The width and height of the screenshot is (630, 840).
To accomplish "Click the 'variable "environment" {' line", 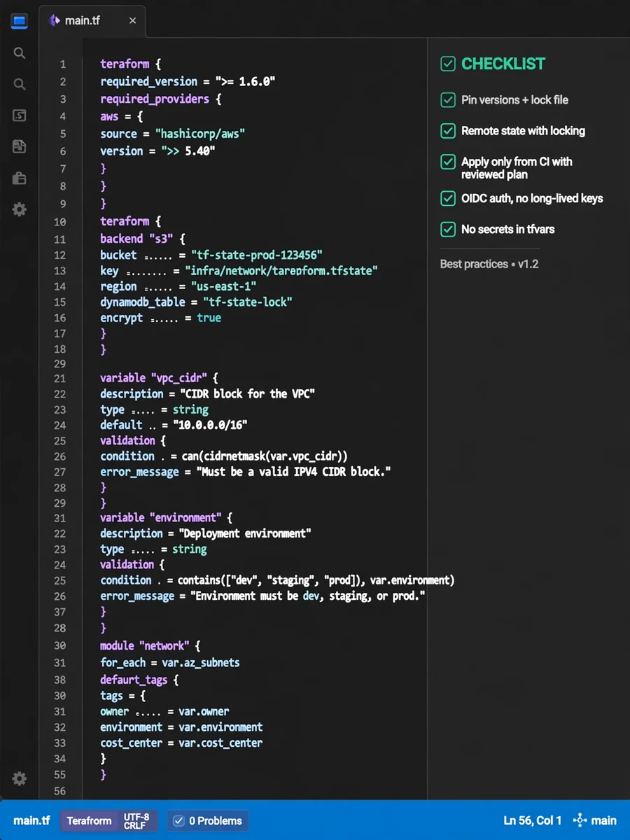I will (x=166, y=518).
